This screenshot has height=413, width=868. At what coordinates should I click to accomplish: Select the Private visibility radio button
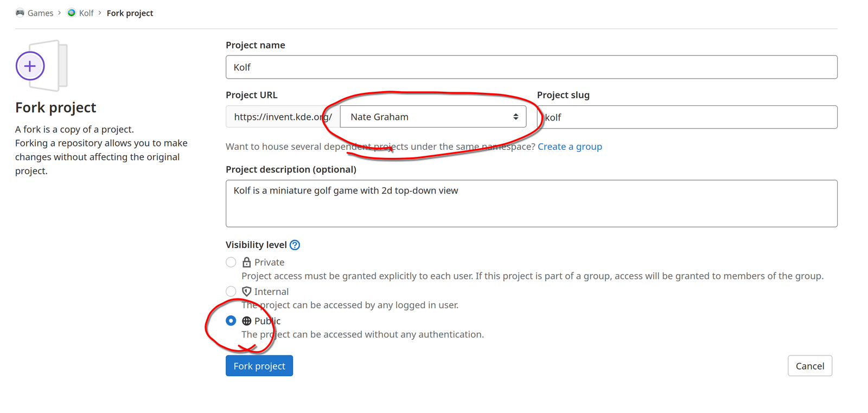[x=231, y=263]
